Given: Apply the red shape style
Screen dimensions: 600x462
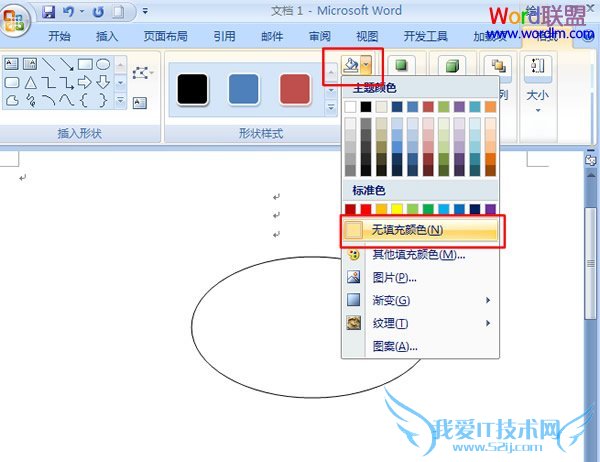Looking at the screenshot, I should [x=295, y=89].
